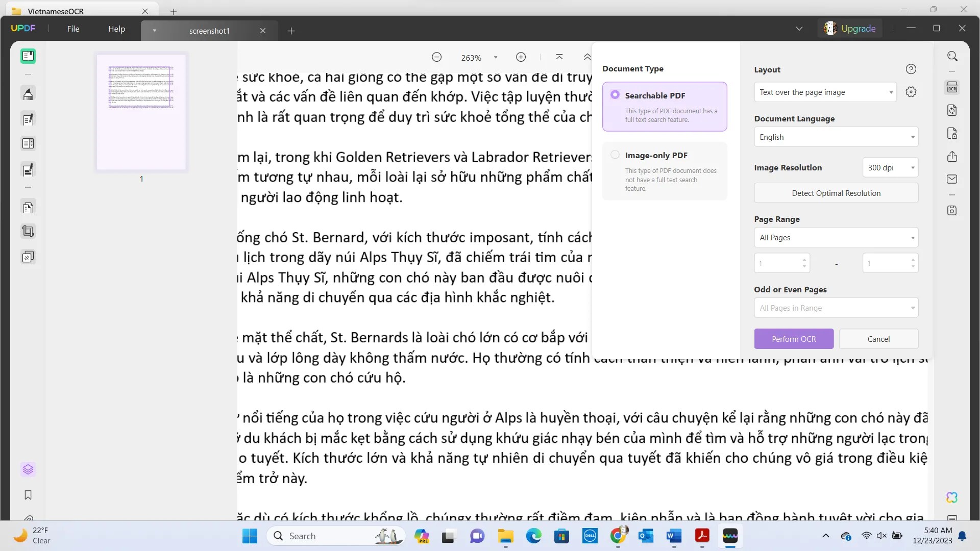
Task: Open the Document Language dropdown
Action: coord(836,137)
